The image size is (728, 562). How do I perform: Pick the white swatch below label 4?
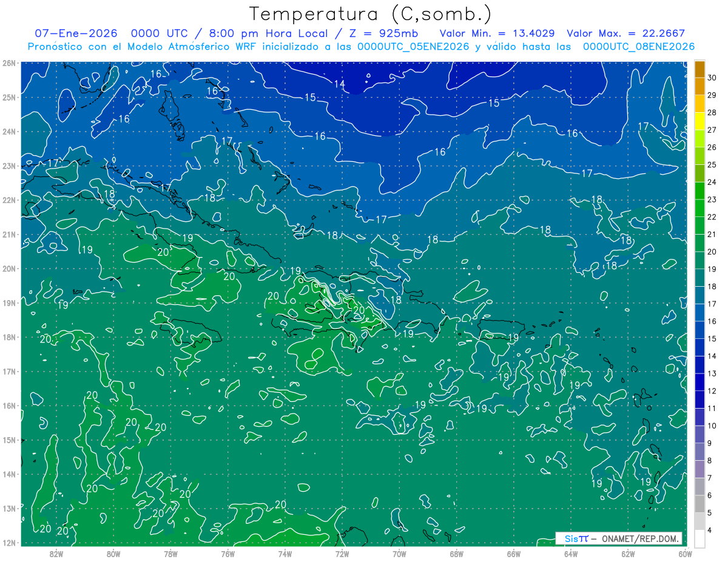[x=699, y=538]
